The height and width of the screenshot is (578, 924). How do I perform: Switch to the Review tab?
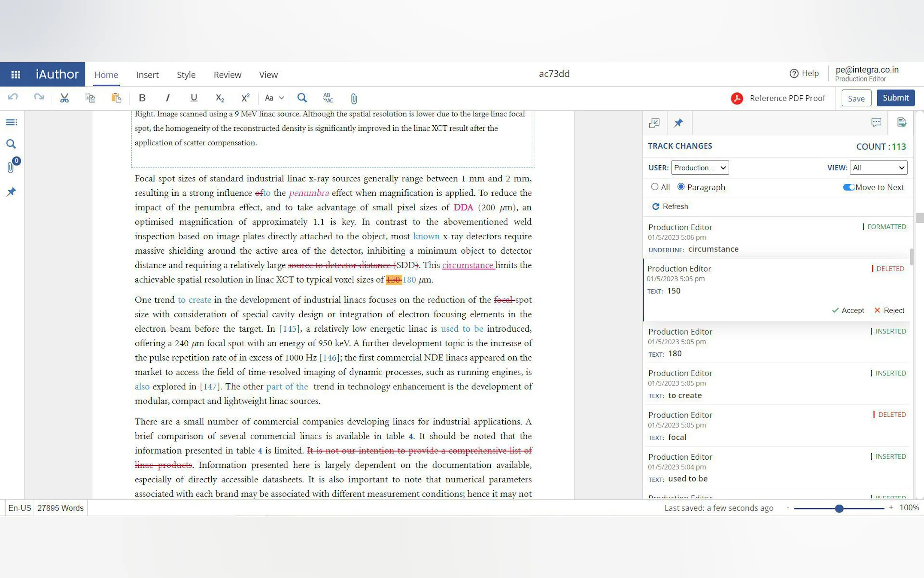(227, 75)
